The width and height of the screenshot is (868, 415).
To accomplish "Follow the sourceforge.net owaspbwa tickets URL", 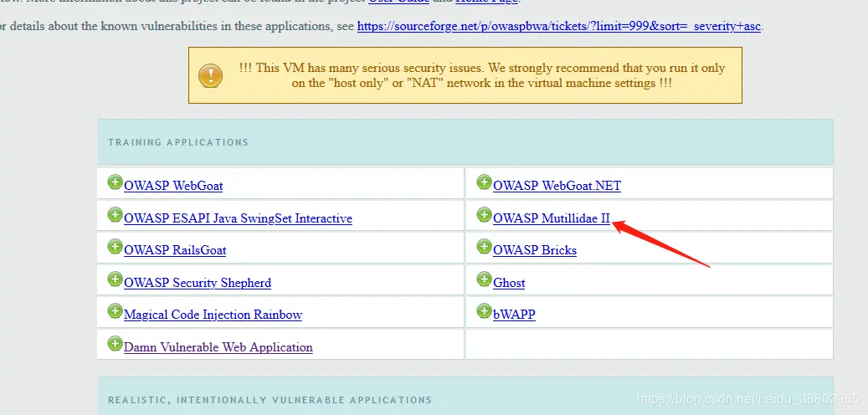I will [559, 26].
